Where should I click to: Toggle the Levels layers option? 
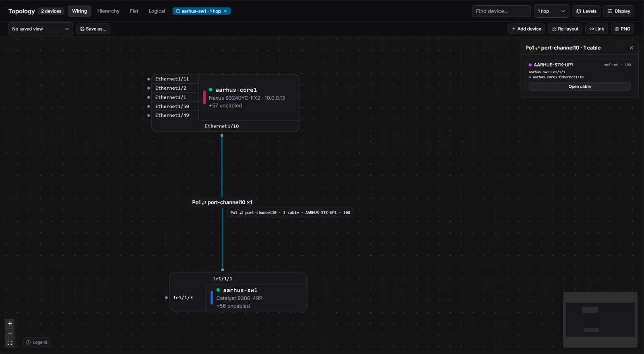586,11
